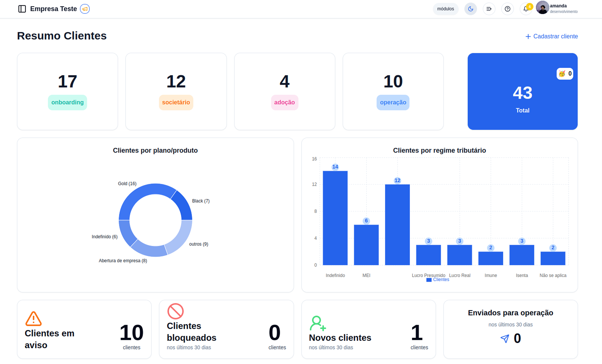
Task: Toggle the sidebar panel icon
Action: (x=22, y=9)
